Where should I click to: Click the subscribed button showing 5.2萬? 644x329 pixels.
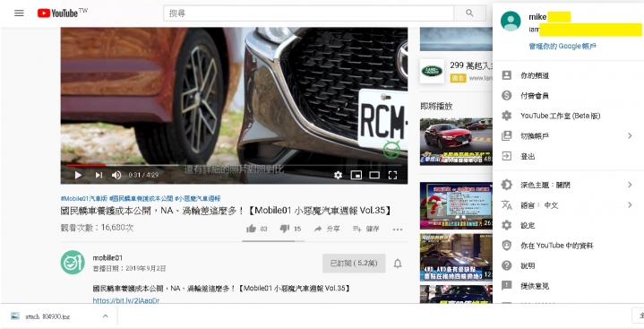point(354,264)
